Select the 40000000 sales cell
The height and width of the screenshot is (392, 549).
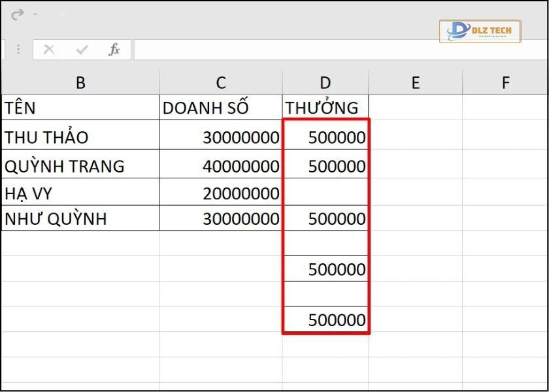tap(221, 166)
